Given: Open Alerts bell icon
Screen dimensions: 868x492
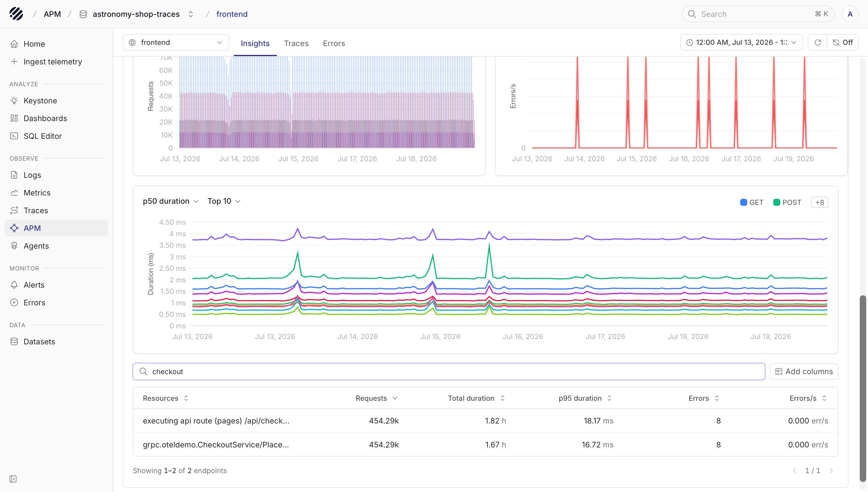Looking at the screenshot, I should click(14, 285).
